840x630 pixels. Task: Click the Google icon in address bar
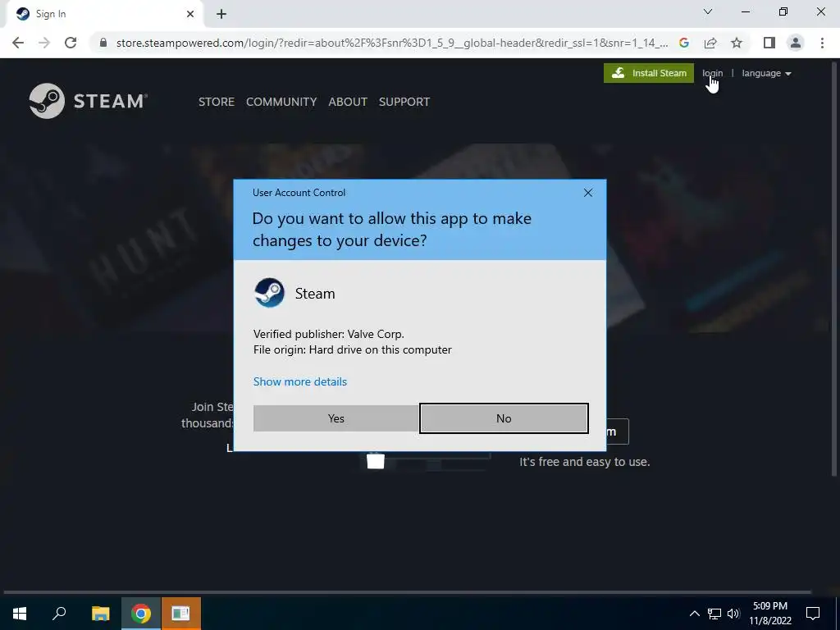(683, 43)
